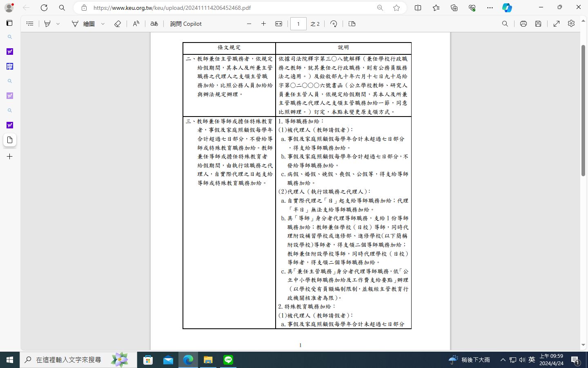Select the highlight tool in PDF toolbar
The height and width of the screenshot is (368, 588).
(x=47, y=24)
